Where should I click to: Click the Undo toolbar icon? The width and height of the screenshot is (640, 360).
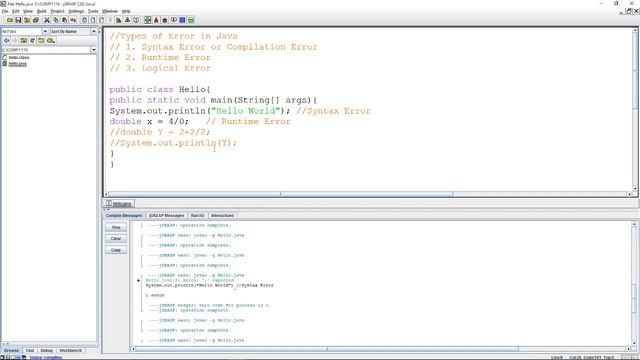point(73,20)
